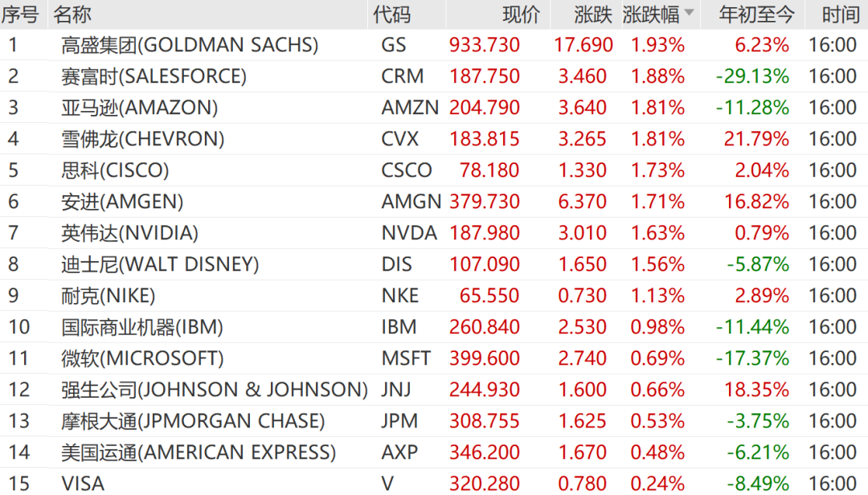Image resolution: width=868 pixels, height=495 pixels.
Task: Select the JPMorgan Chase row name
Action: coord(193,421)
